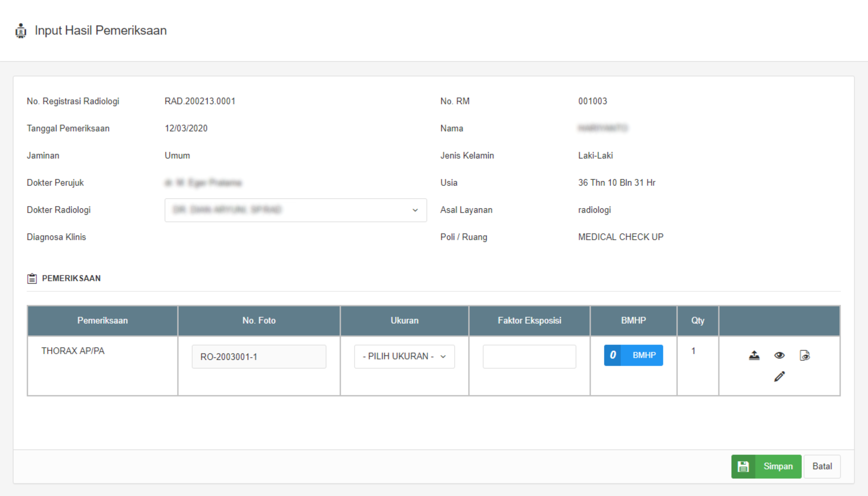Click the pencil edit icon

[779, 376]
